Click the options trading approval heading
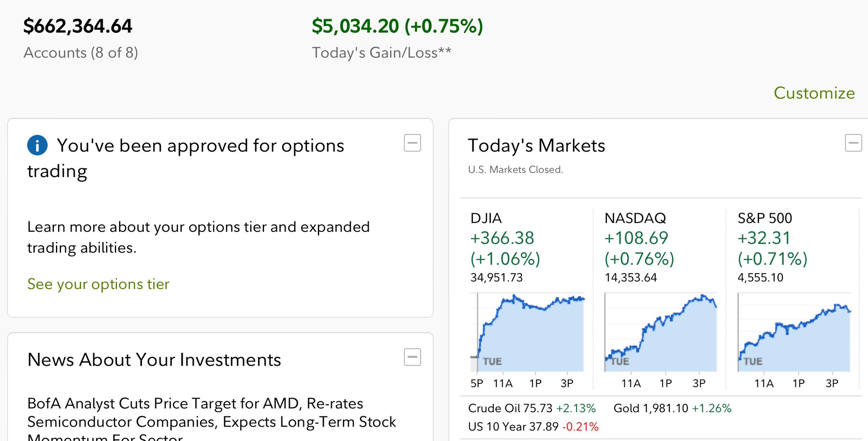The image size is (868, 441). click(186, 158)
